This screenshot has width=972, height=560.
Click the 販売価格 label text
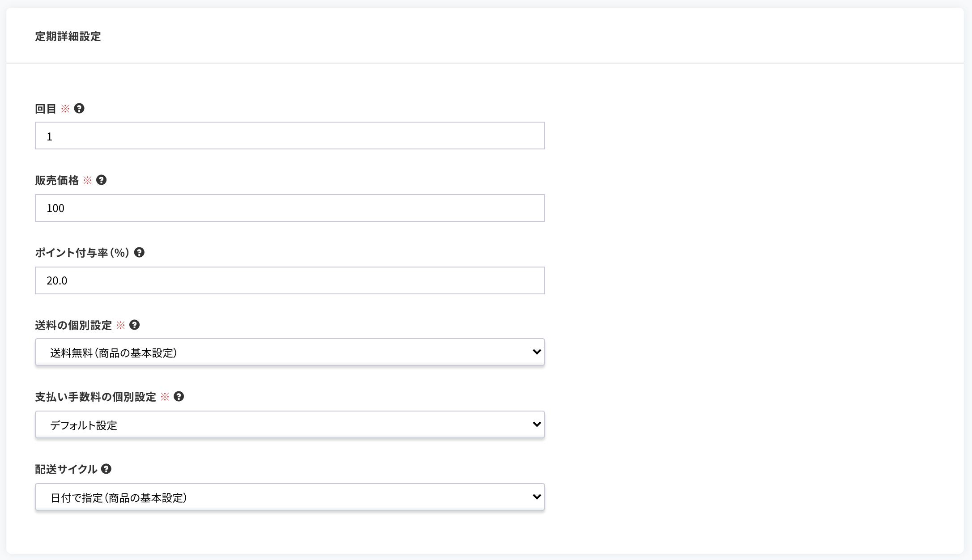pyautogui.click(x=57, y=180)
